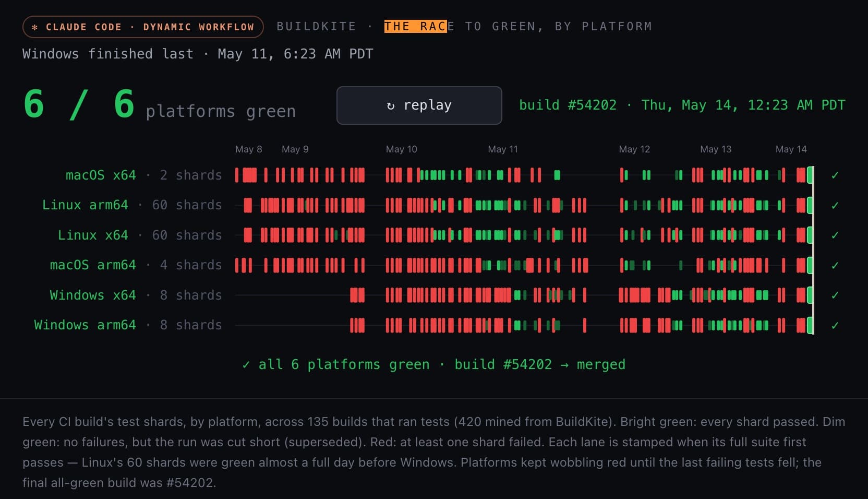Click the final green bar in Linux arm64 lane
This screenshot has width=868, height=499.
click(x=810, y=205)
